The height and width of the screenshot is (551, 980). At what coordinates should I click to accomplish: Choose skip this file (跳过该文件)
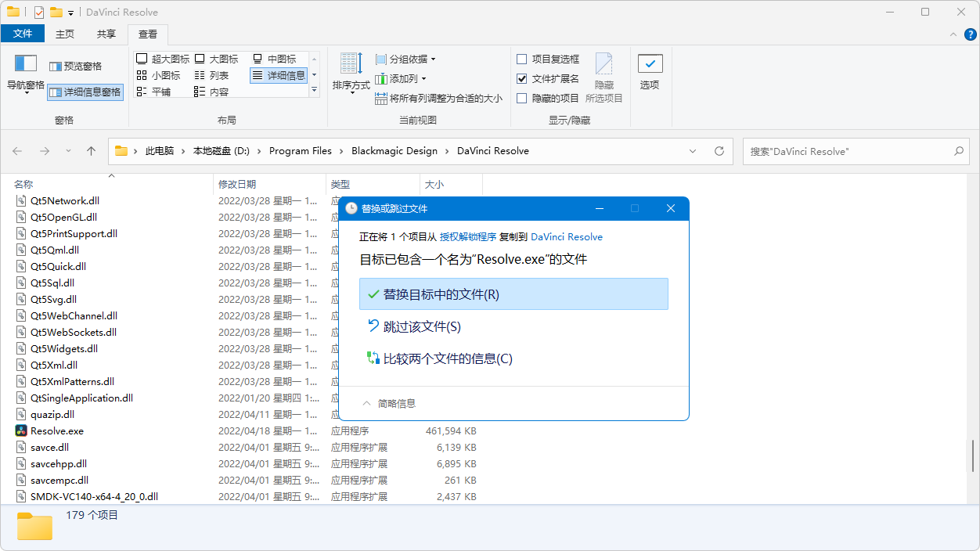coord(513,326)
